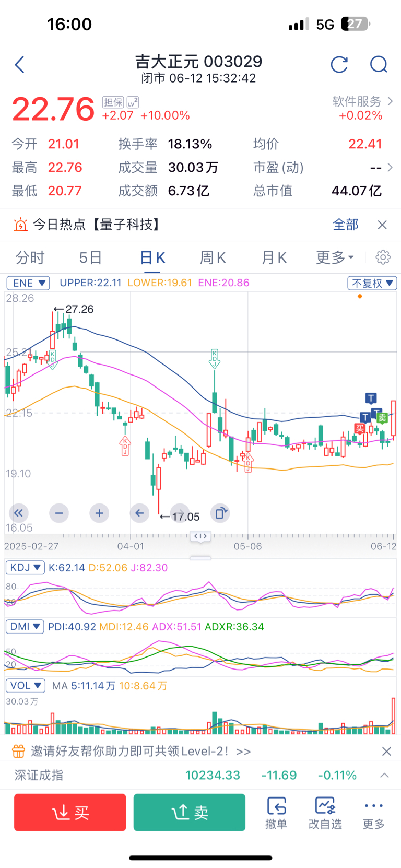Tap the 担保 margin badge

pos(113,102)
